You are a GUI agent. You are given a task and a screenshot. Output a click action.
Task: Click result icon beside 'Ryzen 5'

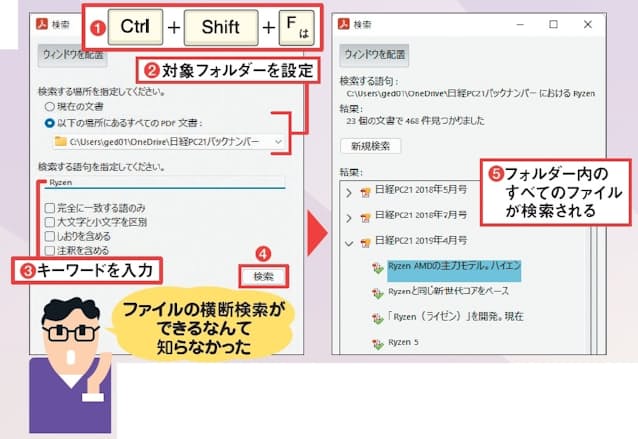(x=378, y=344)
